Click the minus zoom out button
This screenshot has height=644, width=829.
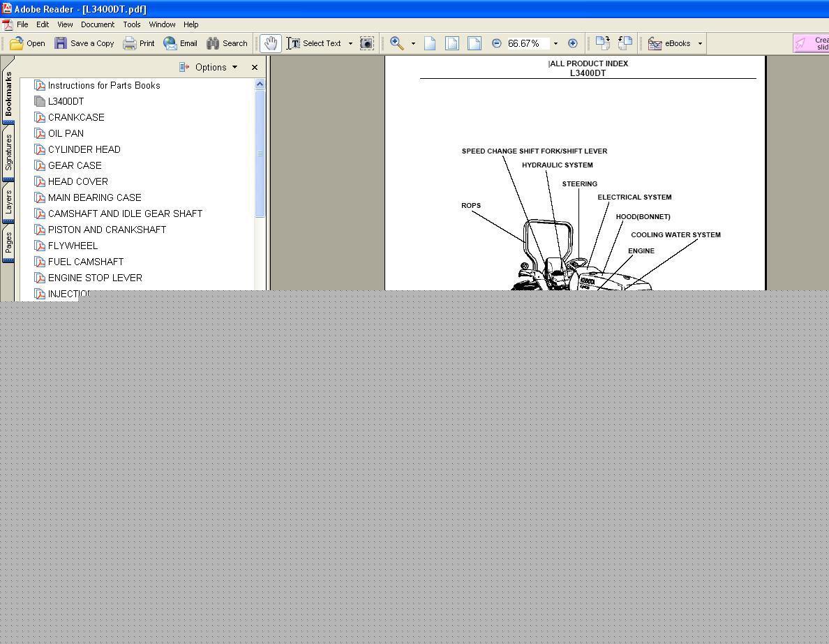[496, 43]
